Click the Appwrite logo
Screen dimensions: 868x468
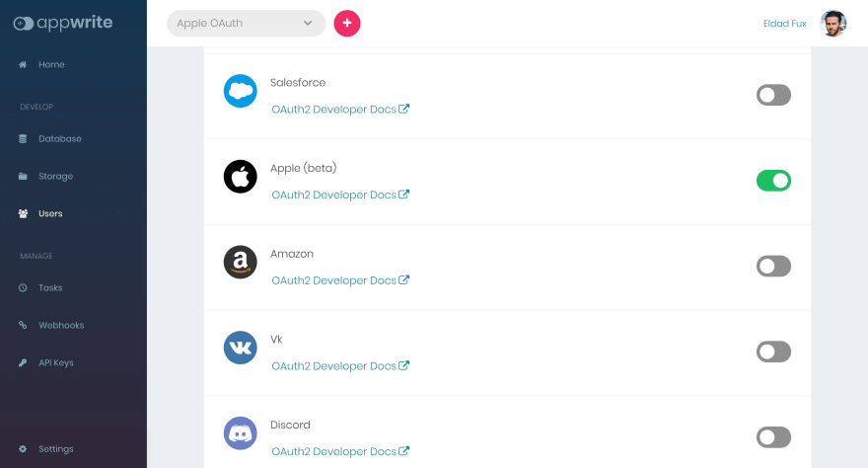coord(62,23)
